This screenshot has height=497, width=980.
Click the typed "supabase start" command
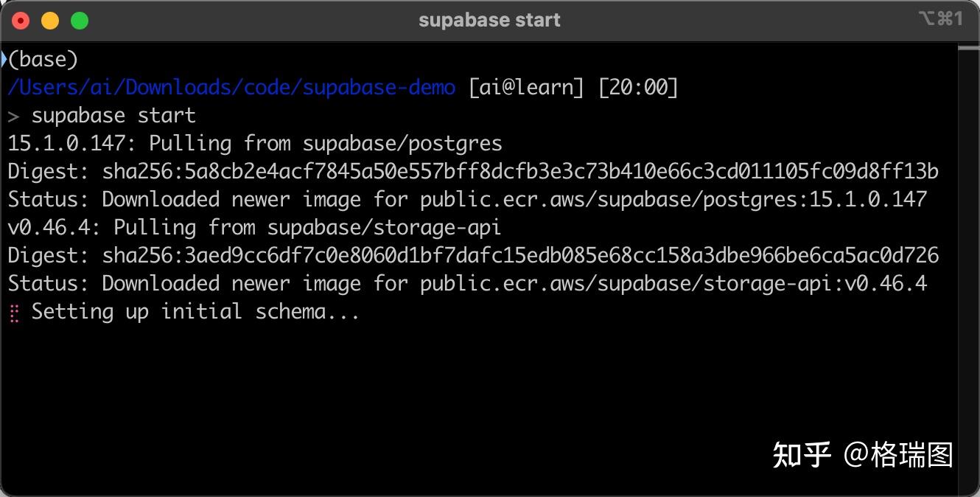tap(113, 116)
